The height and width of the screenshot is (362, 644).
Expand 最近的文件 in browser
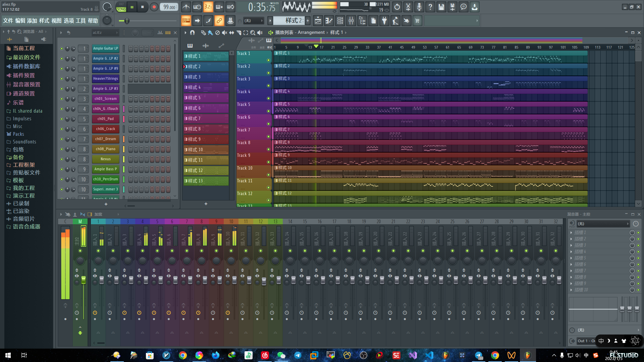click(x=26, y=57)
